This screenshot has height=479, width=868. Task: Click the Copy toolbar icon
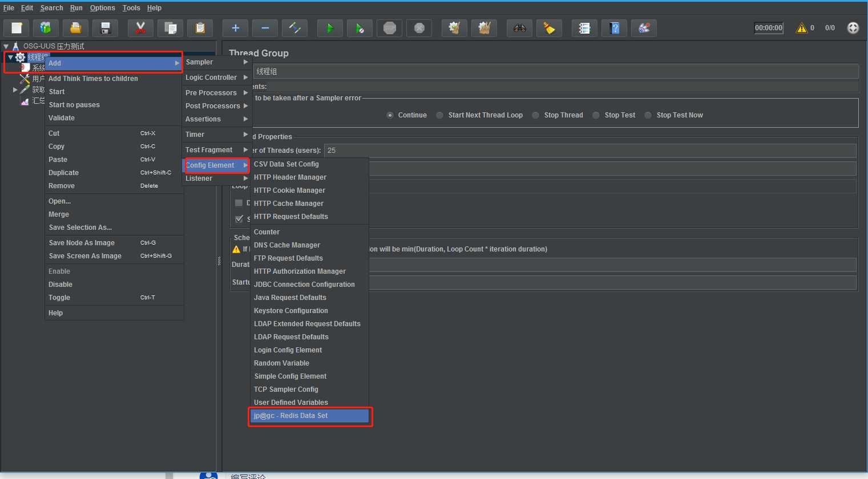(x=170, y=28)
